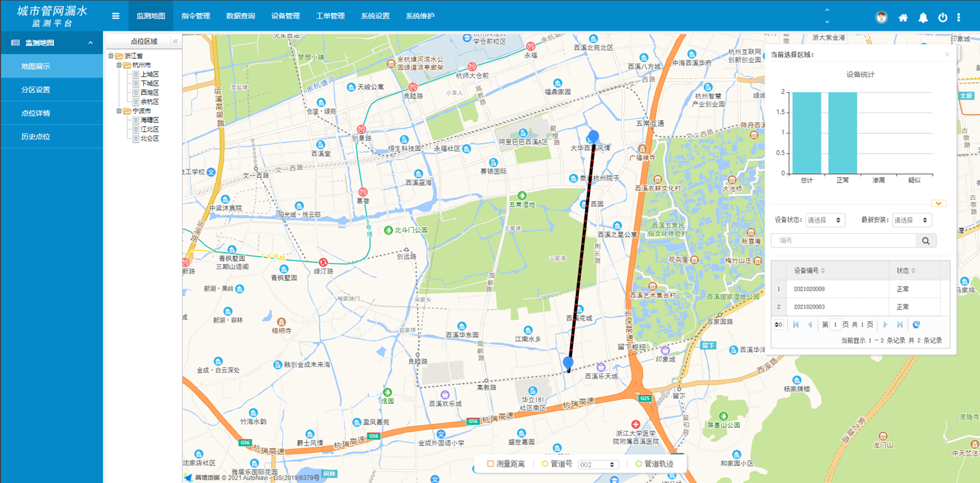Select 上城区 in region tree
This screenshot has width=980, height=483.
(x=149, y=74)
